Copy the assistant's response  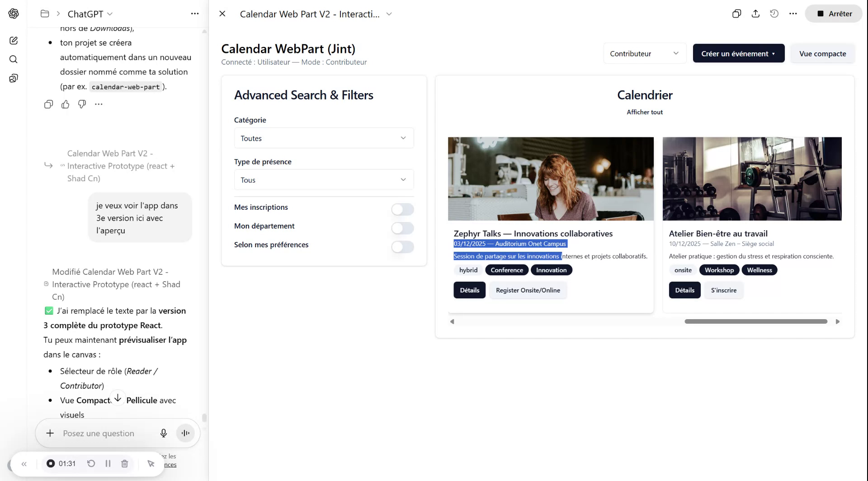tap(48, 104)
